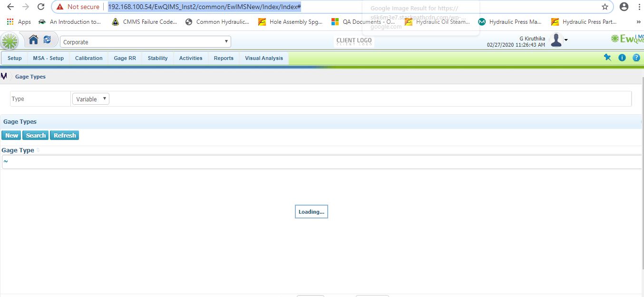Reload the page with browser refresh icon

coord(41,7)
